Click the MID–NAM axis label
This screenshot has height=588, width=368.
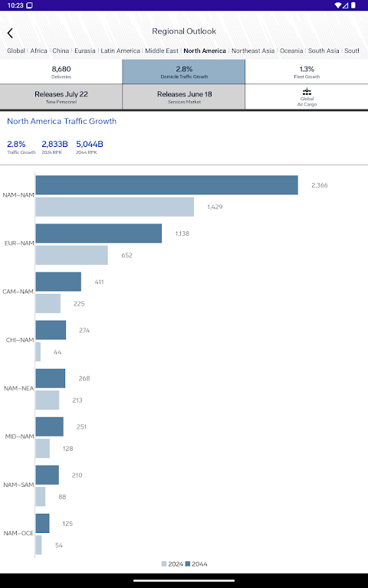(x=19, y=436)
